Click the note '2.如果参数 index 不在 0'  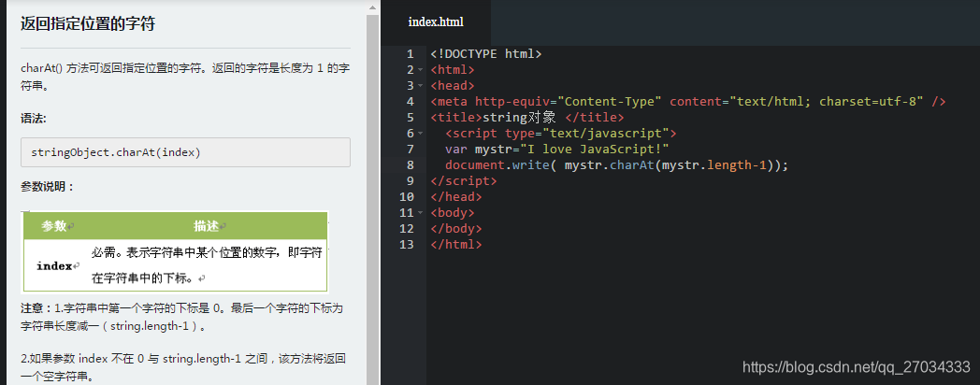[x=184, y=367]
